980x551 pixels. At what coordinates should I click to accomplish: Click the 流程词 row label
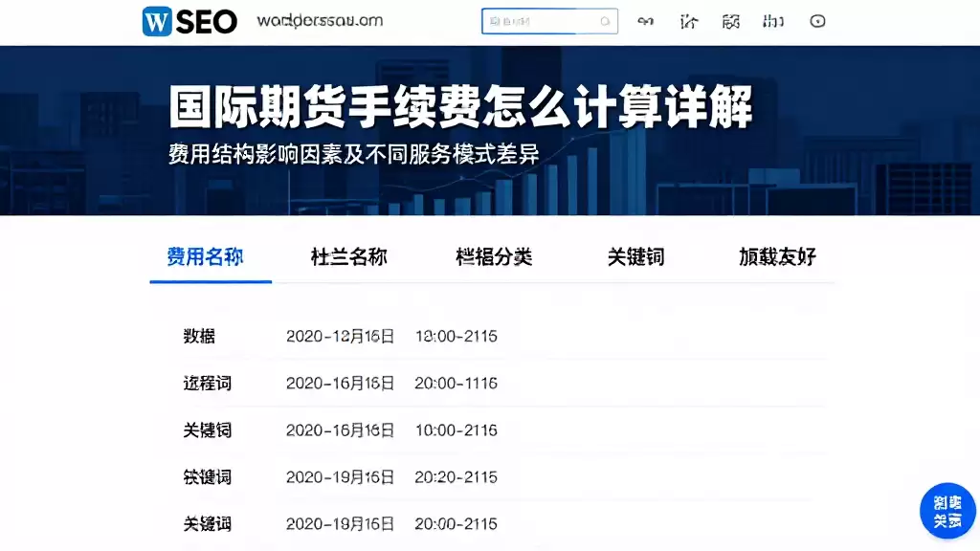(208, 383)
